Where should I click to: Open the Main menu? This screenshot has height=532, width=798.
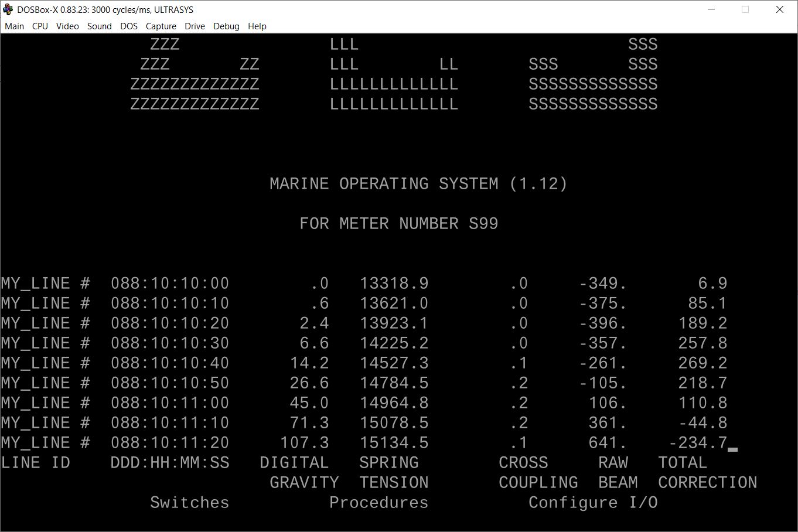(x=15, y=26)
